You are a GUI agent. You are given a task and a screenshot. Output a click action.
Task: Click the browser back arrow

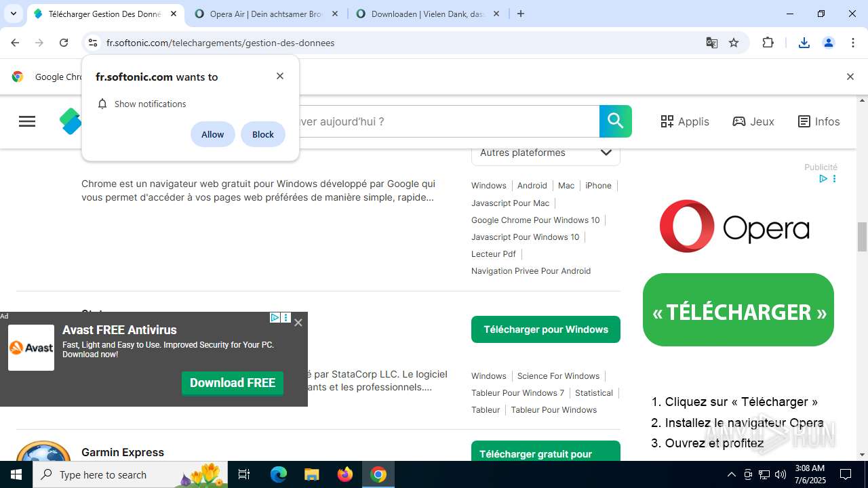point(15,43)
